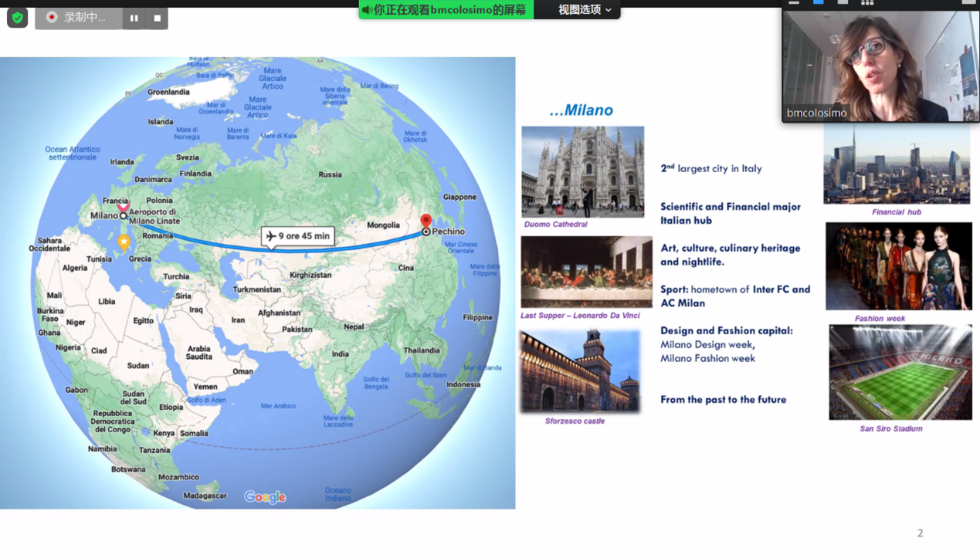Image resolution: width=980 pixels, height=558 pixels.
Task: Pause the recording
Action: tap(134, 18)
